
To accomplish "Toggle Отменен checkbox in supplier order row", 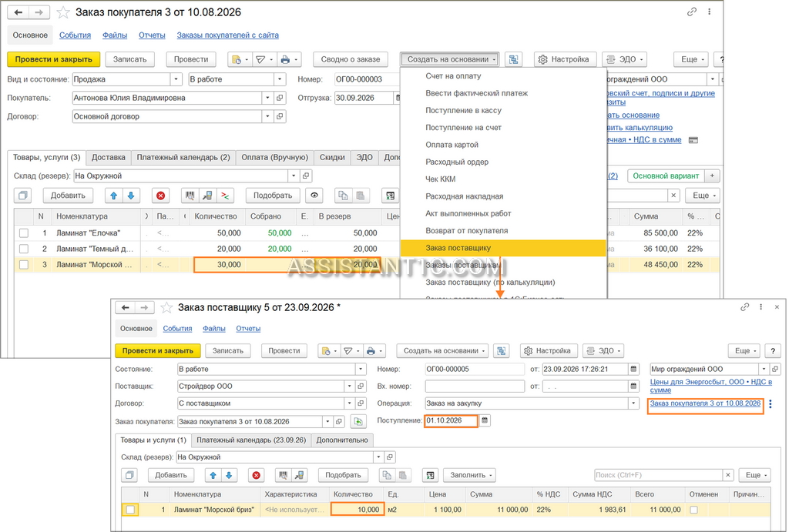I will [x=694, y=510].
